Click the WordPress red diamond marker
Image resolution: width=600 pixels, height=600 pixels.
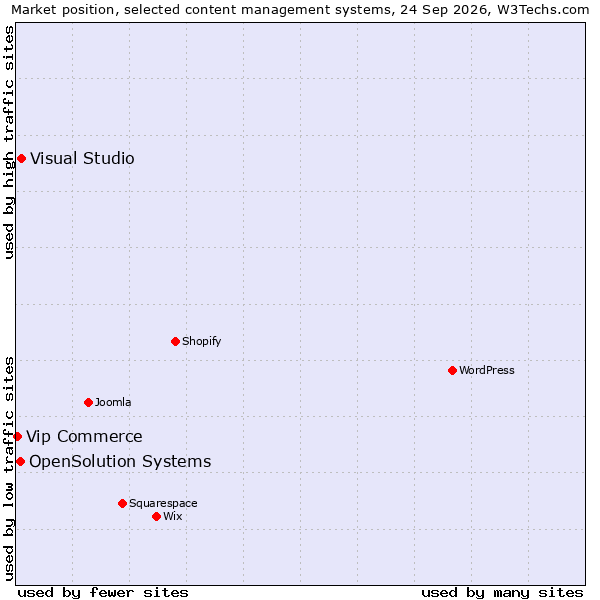(452, 370)
